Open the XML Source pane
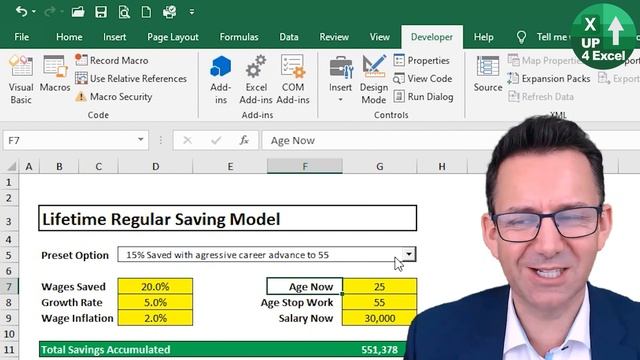Viewport: 640px width, 360px height. point(488,74)
